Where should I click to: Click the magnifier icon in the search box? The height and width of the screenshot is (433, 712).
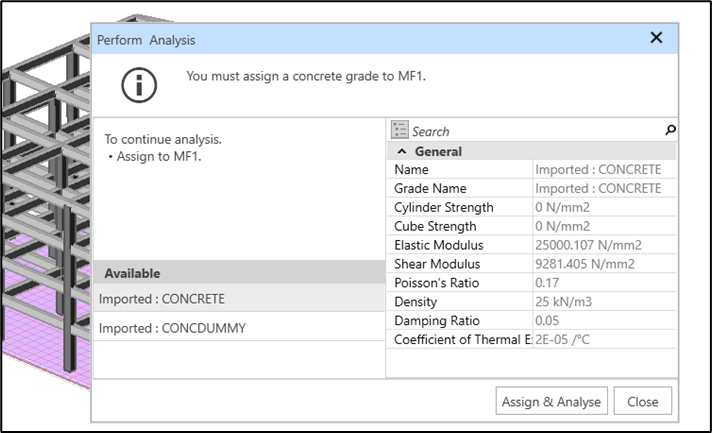click(x=670, y=130)
